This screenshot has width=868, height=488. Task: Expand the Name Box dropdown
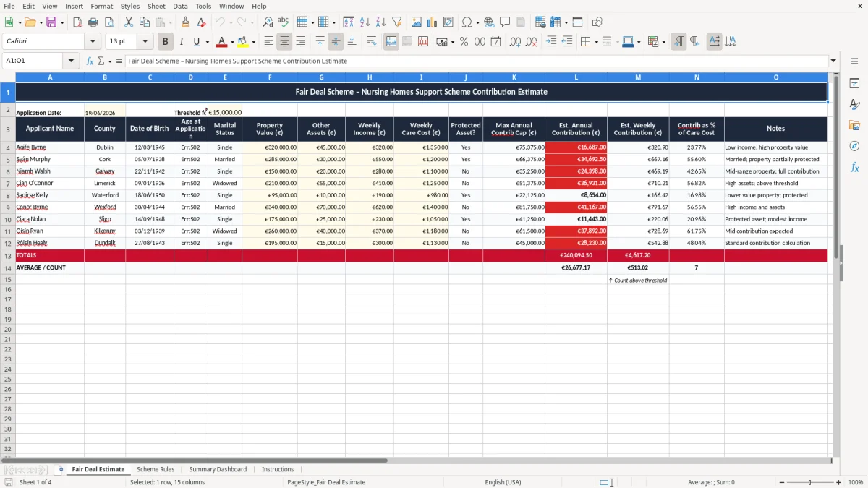pos(72,61)
